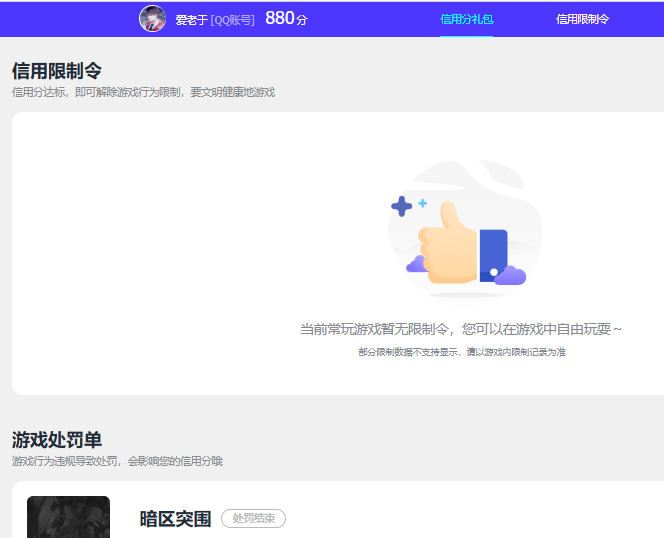Image resolution: width=664 pixels, height=538 pixels.
Task: Click the [QQ账号] label
Action: click(232, 20)
